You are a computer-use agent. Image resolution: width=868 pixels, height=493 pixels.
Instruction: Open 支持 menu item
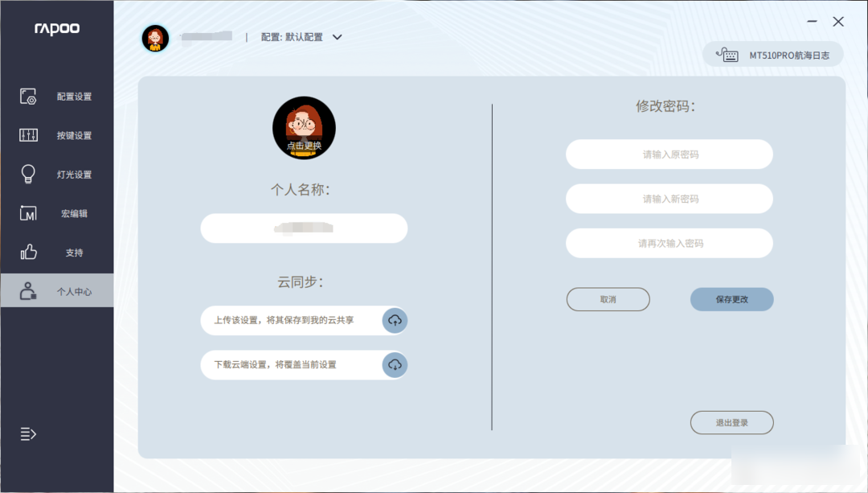tap(57, 253)
